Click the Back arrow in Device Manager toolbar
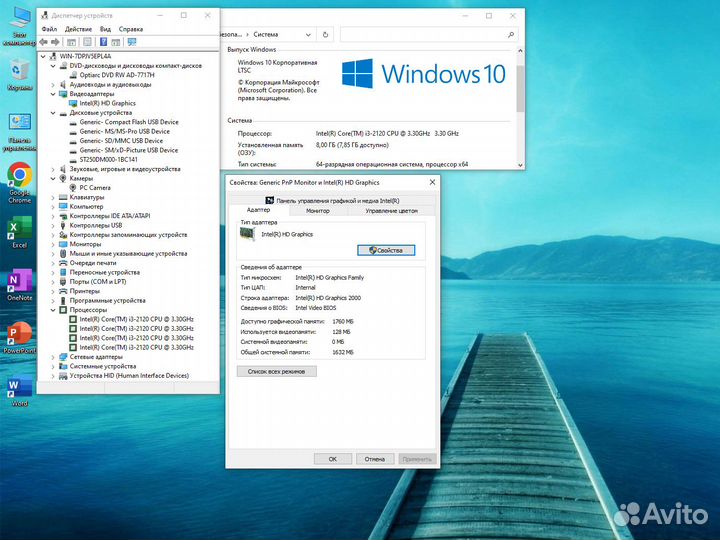This screenshot has height=540, width=720. coord(44,42)
